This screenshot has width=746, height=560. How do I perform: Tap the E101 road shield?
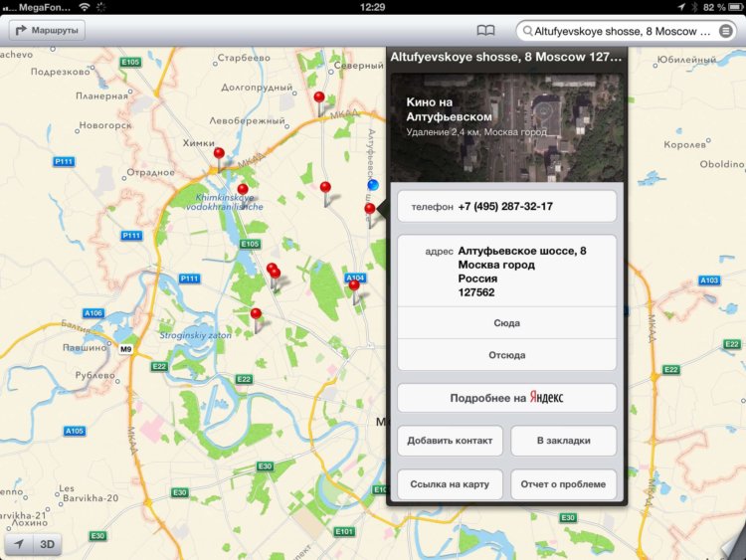(x=344, y=531)
